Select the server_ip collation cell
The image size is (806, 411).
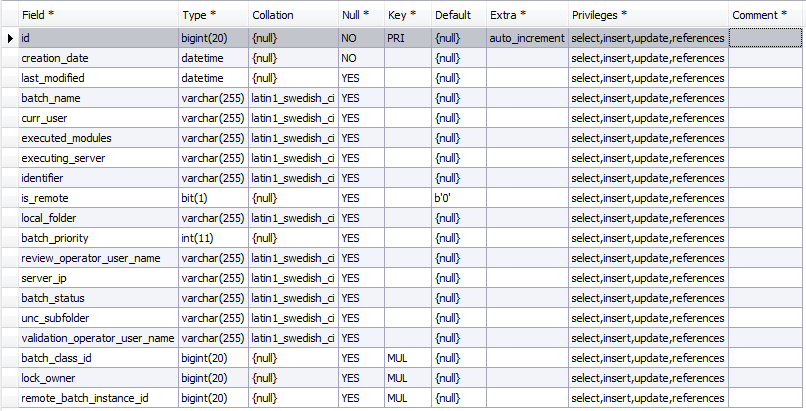(x=294, y=278)
